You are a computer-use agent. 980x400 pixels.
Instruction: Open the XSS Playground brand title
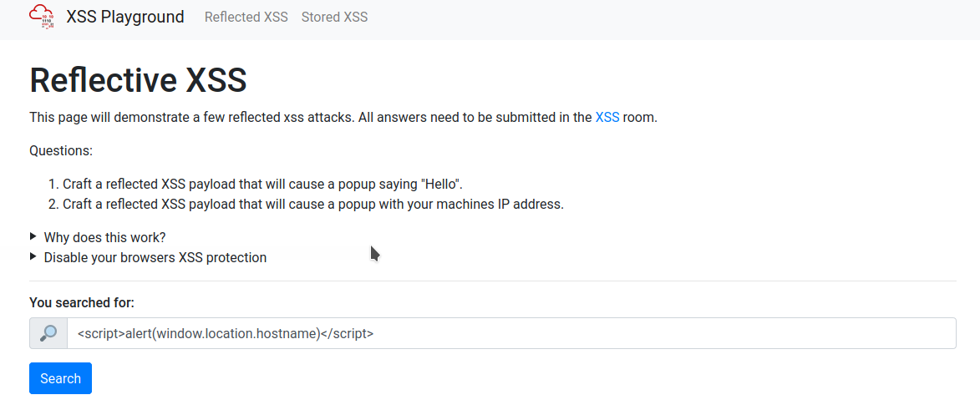point(125,17)
